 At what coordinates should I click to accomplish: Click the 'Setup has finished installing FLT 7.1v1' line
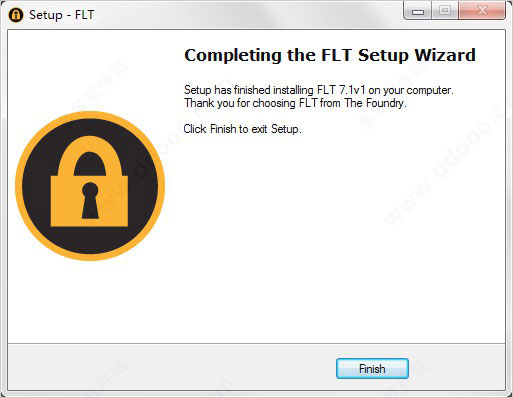pyautogui.click(x=319, y=90)
